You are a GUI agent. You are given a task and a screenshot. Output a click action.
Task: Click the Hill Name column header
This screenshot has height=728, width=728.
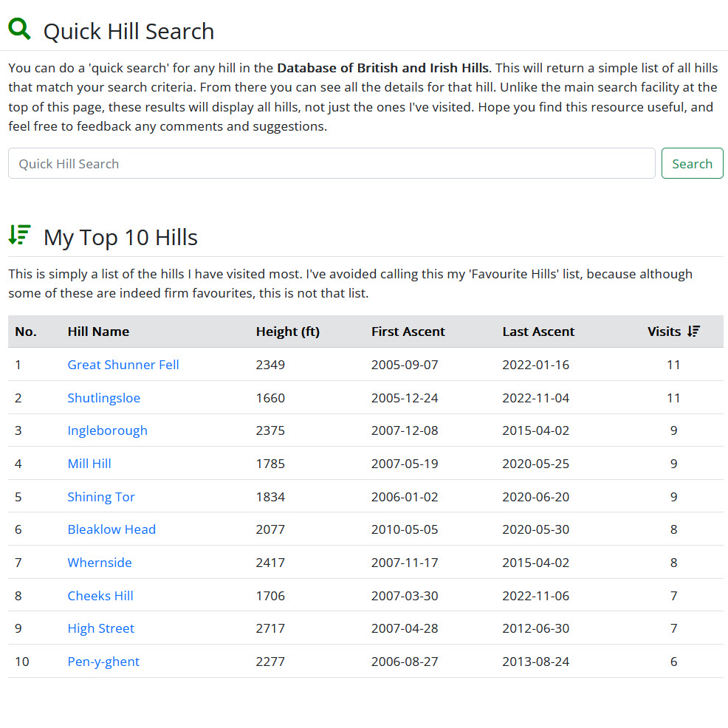(98, 332)
